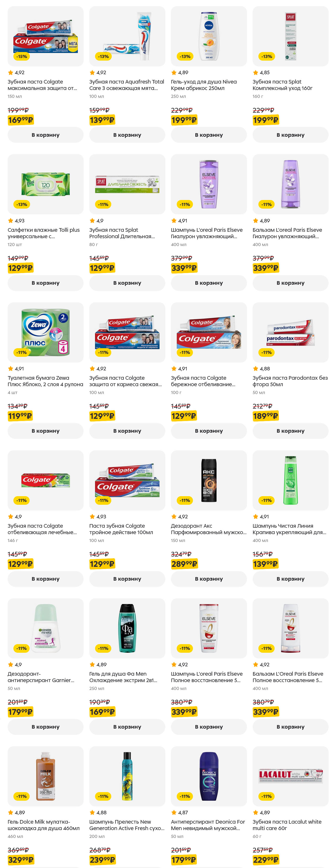Click the star icon beside rating 4,87
The width and height of the screenshot is (336, 868).
click(174, 812)
